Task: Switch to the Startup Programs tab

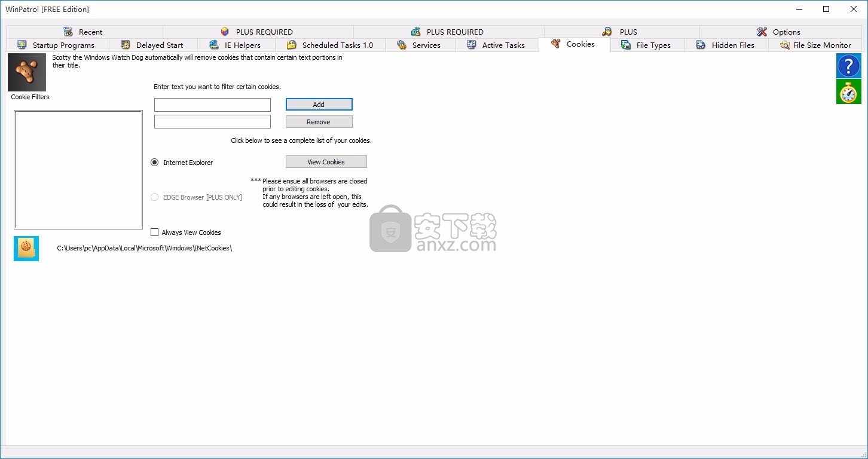Action: (x=58, y=45)
